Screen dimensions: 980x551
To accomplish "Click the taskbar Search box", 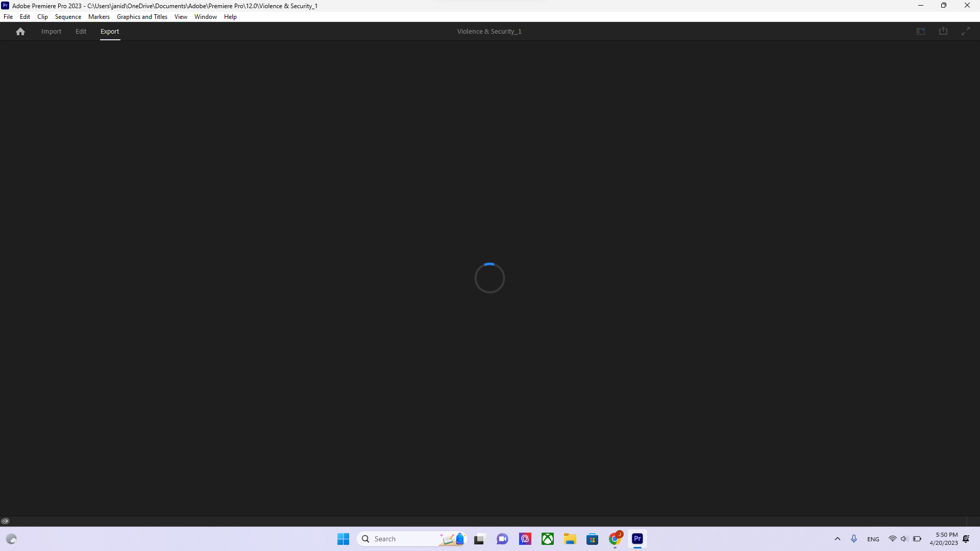I will click(403, 539).
